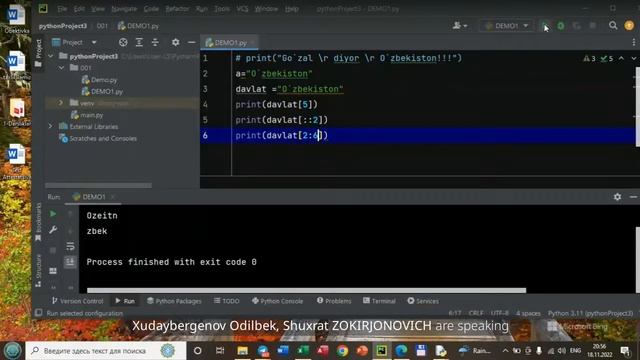
Task: Toggle the Structure side tool window
Action: (38, 270)
